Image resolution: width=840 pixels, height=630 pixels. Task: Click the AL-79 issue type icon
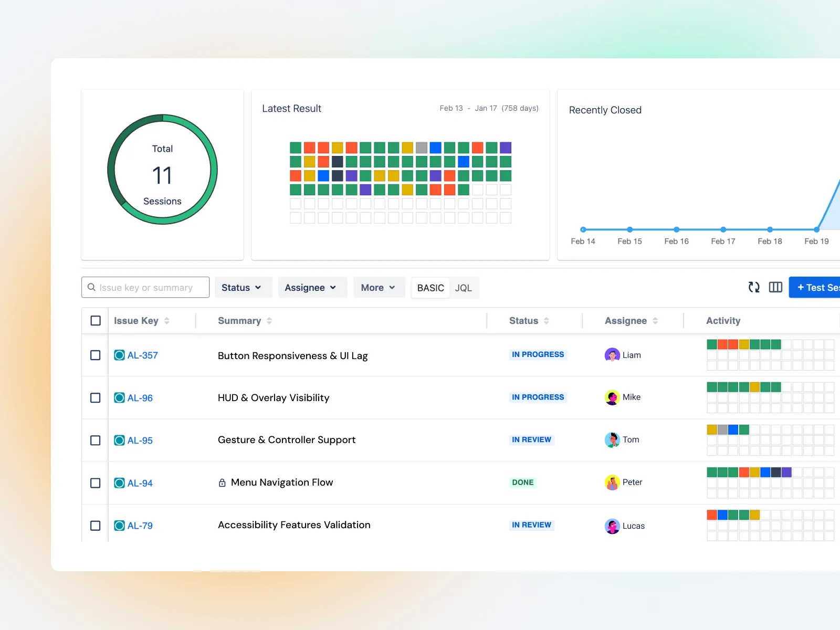[119, 525]
